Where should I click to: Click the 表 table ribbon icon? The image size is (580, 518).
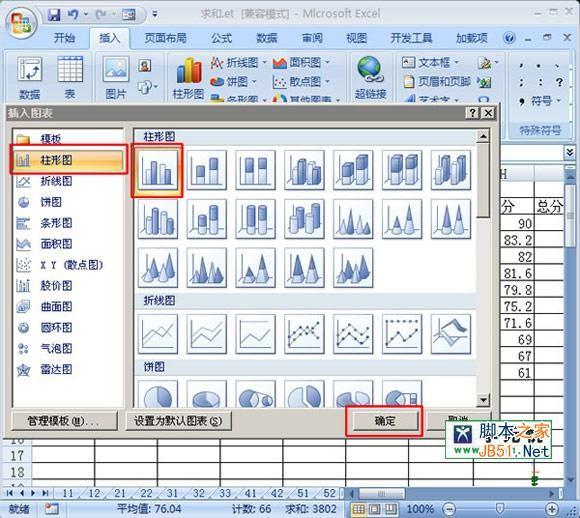70,78
